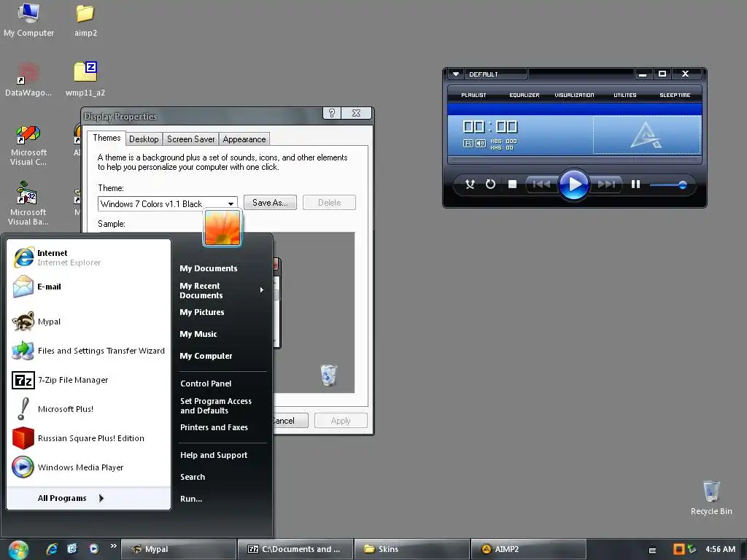Click the AIMP2 track seek bar
Image resolution: width=747 pixels, height=560 pixels.
tap(574, 160)
